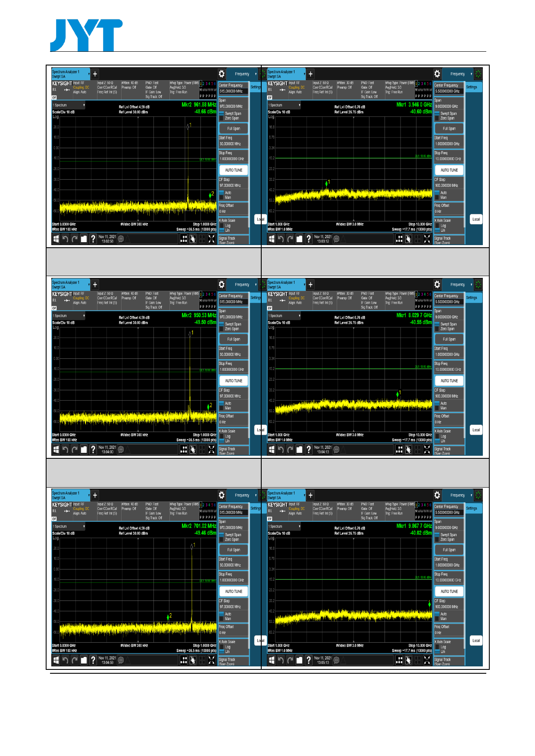Open Settings tab in the 13:05:13 capture
The image size is (535, 756).
pyautogui.click(x=473, y=508)
